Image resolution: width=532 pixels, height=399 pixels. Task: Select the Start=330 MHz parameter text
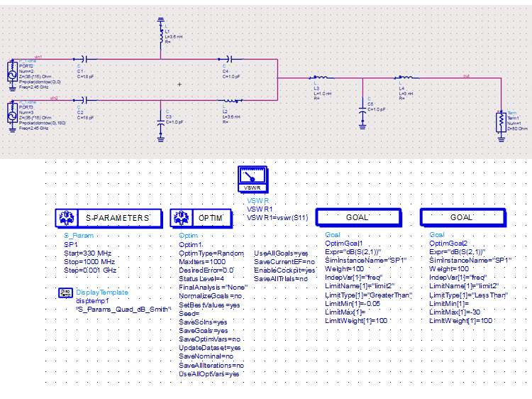click(87, 253)
